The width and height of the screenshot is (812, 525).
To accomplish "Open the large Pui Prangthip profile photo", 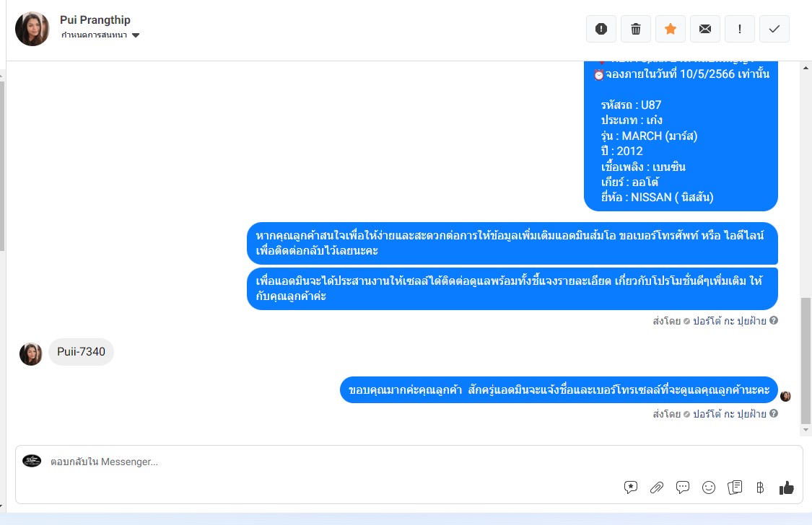I will (x=32, y=29).
